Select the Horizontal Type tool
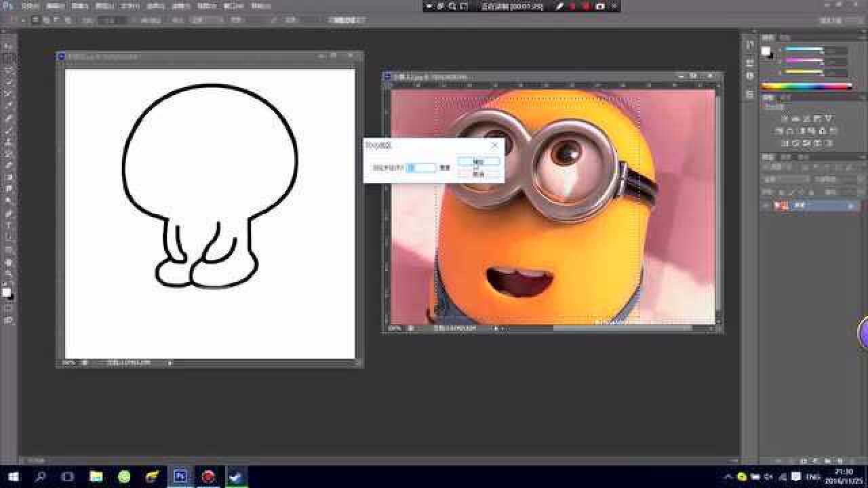Viewport: 868px width, 488px height. (x=9, y=225)
